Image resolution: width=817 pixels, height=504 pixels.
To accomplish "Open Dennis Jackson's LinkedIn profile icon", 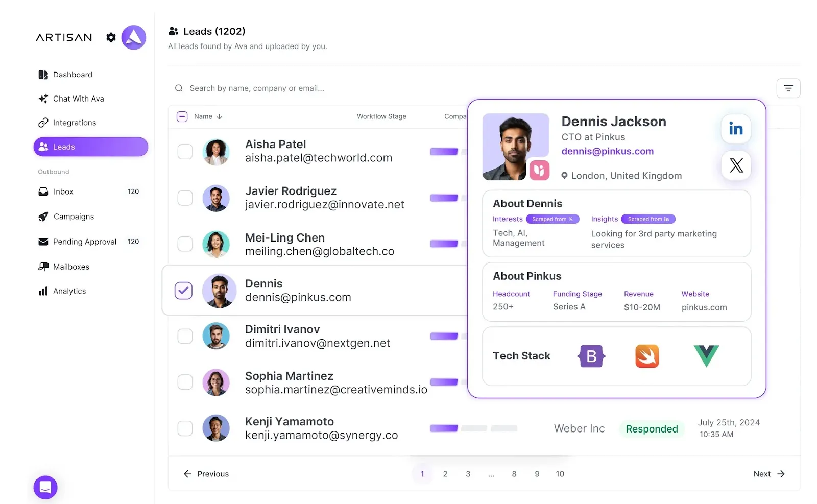I will coord(736,129).
